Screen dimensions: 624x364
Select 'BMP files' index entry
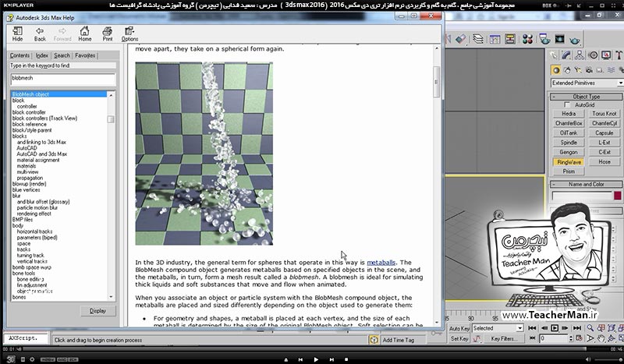[x=23, y=220]
